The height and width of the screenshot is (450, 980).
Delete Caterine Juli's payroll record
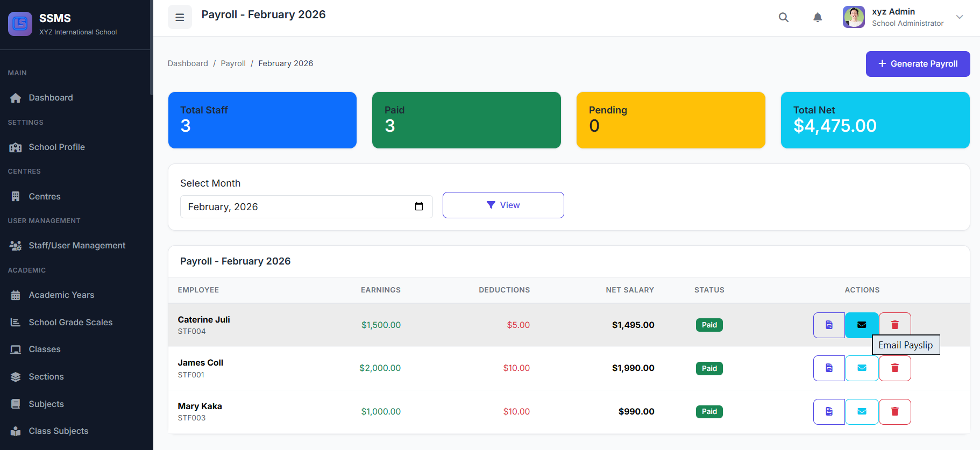(x=894, y=325)
